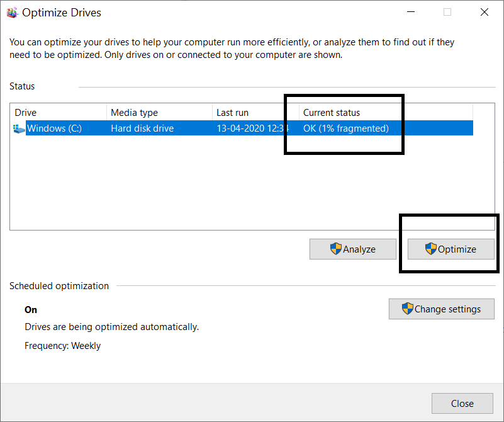Click the Windows (C:) drive icon
Image resolution: width=504 pixels, height=422 pixels.
pyautogui.click(x=18, y=128)
